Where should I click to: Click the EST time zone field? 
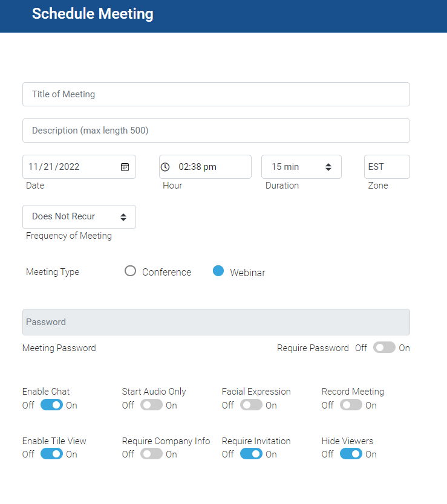387,166
